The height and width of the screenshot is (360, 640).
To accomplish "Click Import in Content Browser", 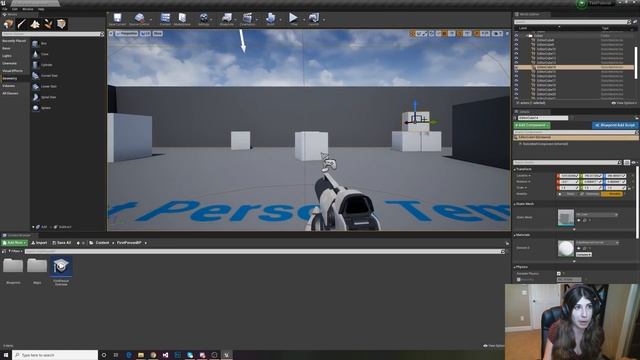I will tap(39, 243).
